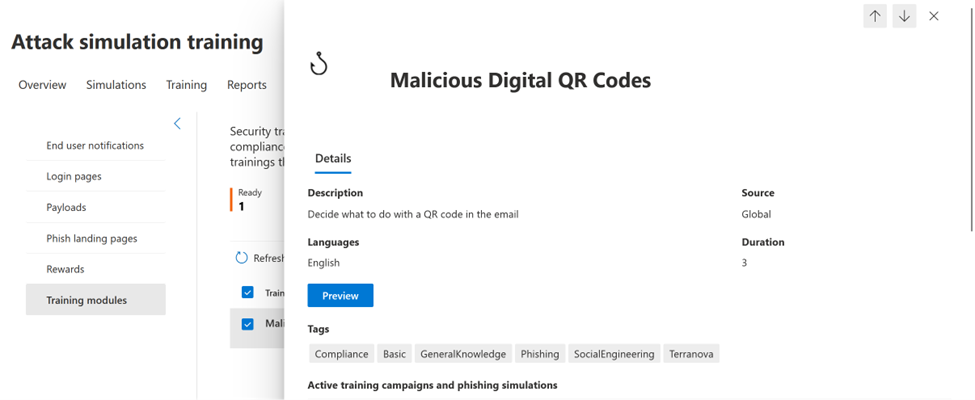Click the GeneralKnowledge tag

[463, 354]
